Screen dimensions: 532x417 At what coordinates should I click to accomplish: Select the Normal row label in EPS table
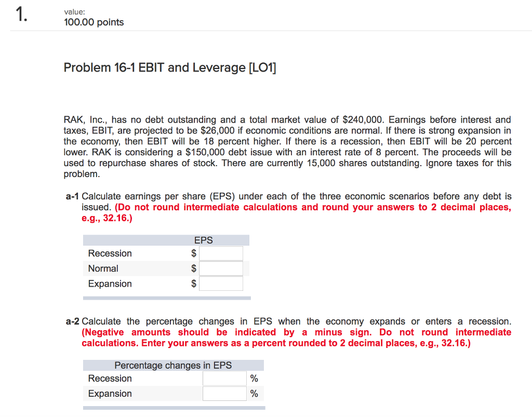point(103,268)
